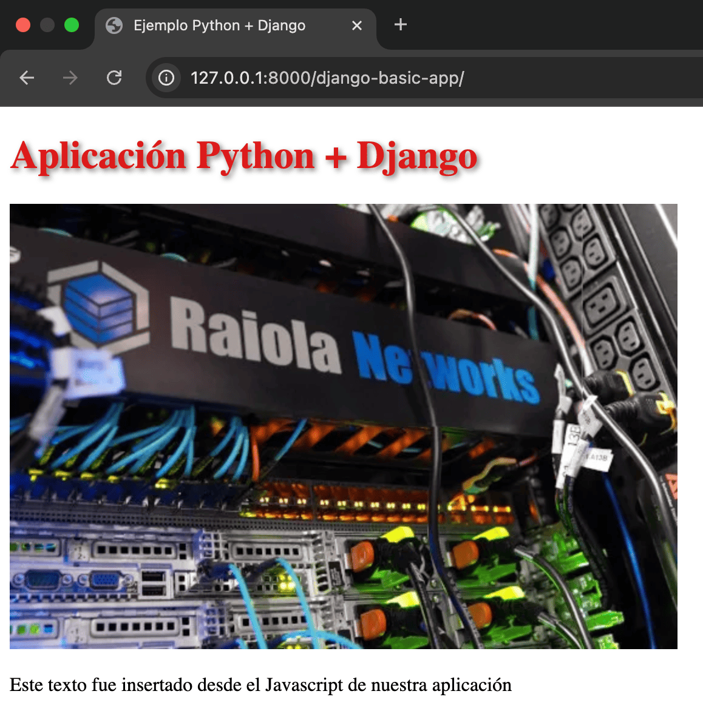Click the Raiola Networks server image
Image resolution: width=703 pixels, height=728 pixels.
(344, 426)
